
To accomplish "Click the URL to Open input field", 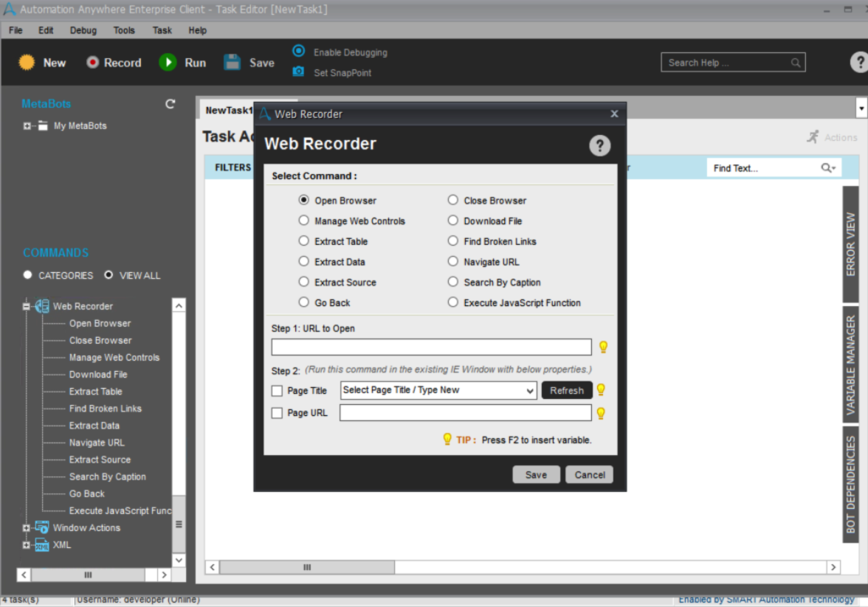I will [431, 347].
